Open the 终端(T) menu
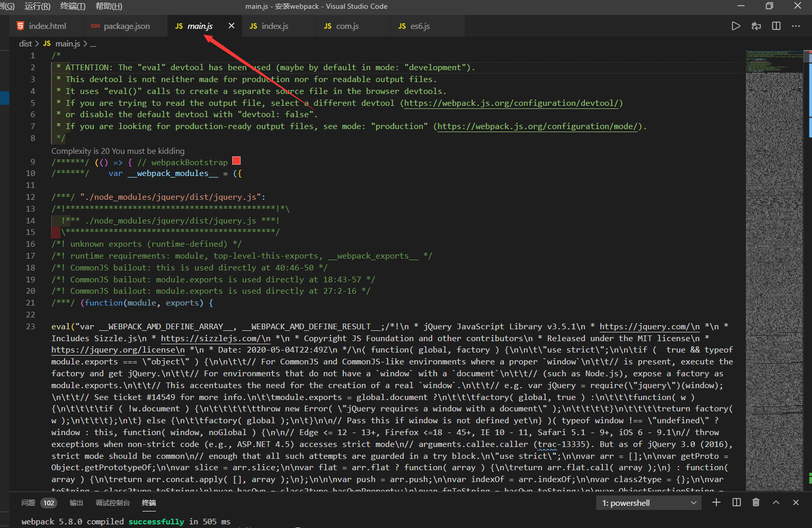Screen dimensions: 812x528 [x=73, y=6]
